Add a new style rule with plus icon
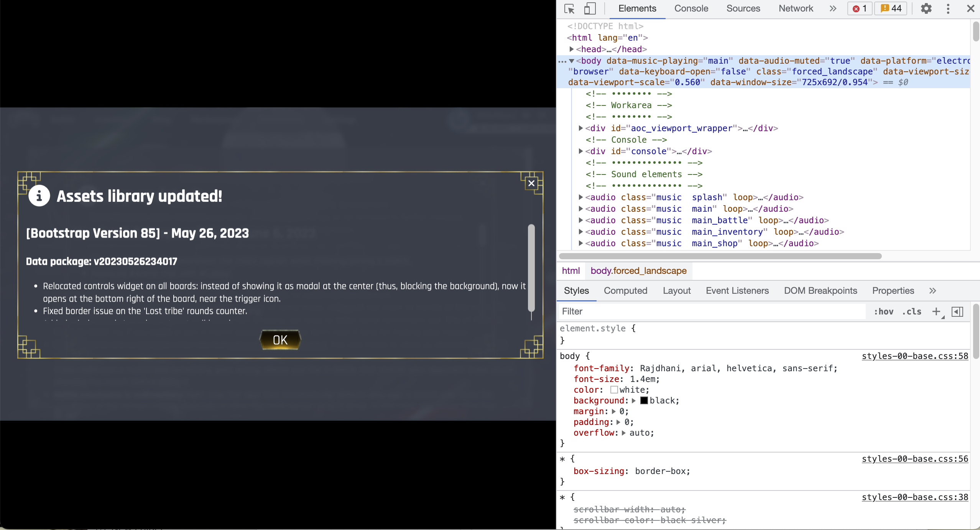The height and width of the screenshot is (530, 980). coord(936,311)
